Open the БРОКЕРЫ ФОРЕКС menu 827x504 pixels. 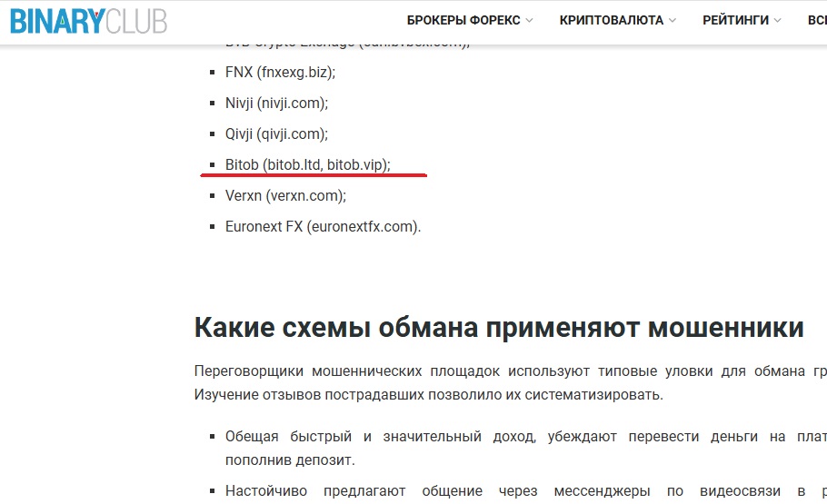(x=463, y=20)
